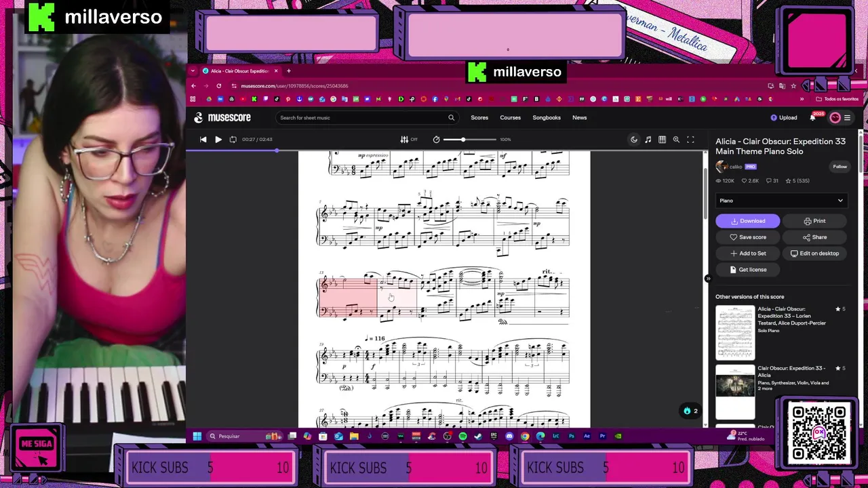Click the search magnifier icon
This screenshot has width=868, height=488.
451,117
